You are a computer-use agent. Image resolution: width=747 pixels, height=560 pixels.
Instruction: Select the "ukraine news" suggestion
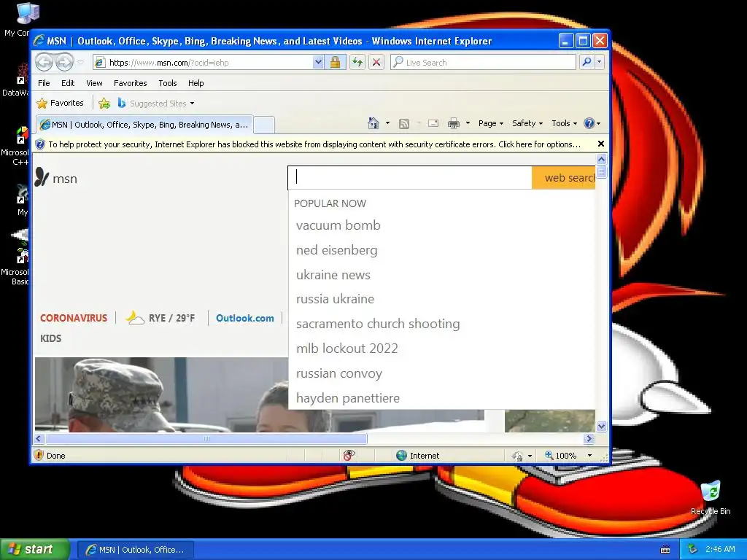pos(333,275)
